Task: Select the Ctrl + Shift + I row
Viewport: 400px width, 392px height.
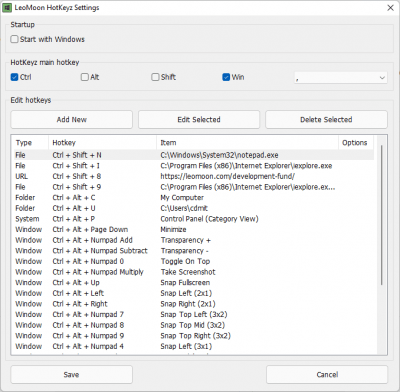Action: click(193, 166)
